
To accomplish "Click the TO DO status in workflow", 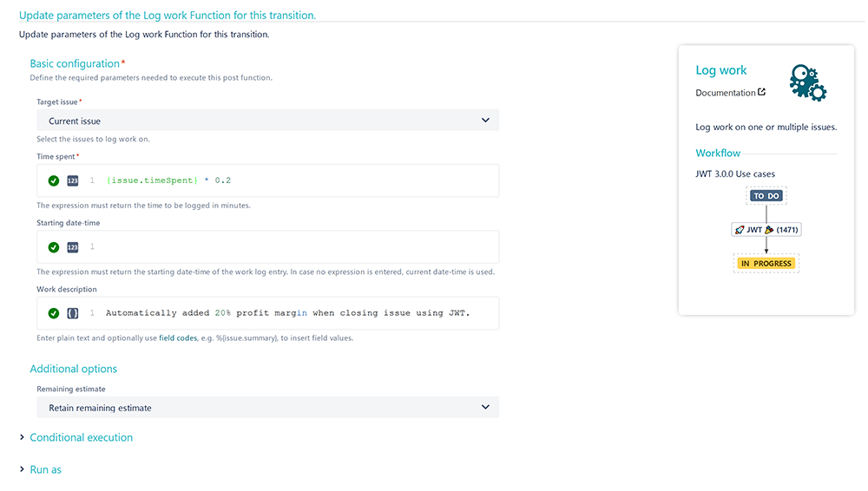I will click(x=766, y=196).
